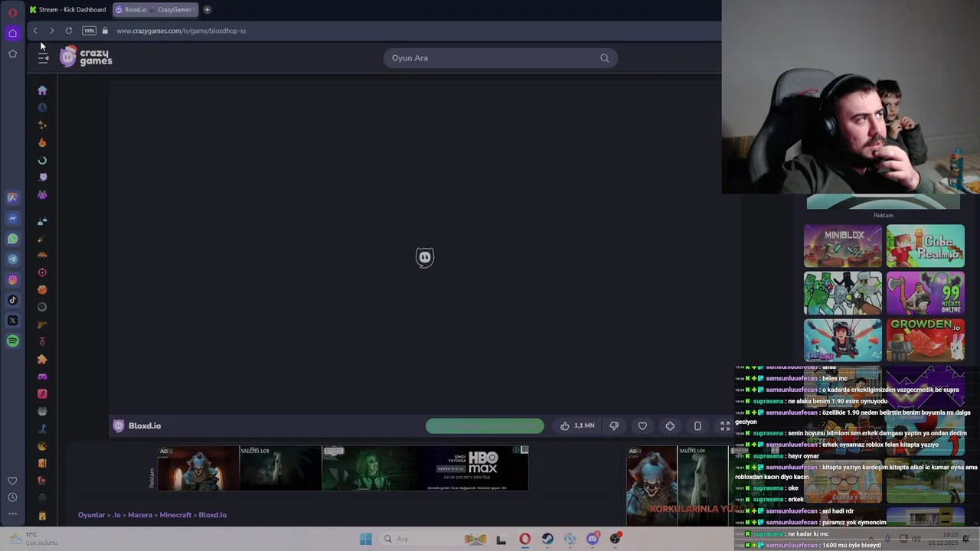980x551 pixels.
Task: Open .io breadcrumb link
Action: tap(117, 515)
